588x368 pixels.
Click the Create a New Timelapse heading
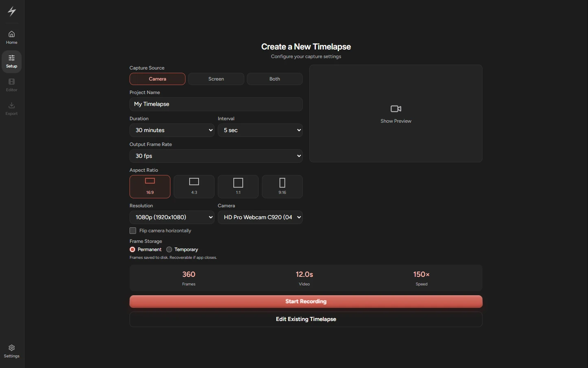(x=306, y=47)
